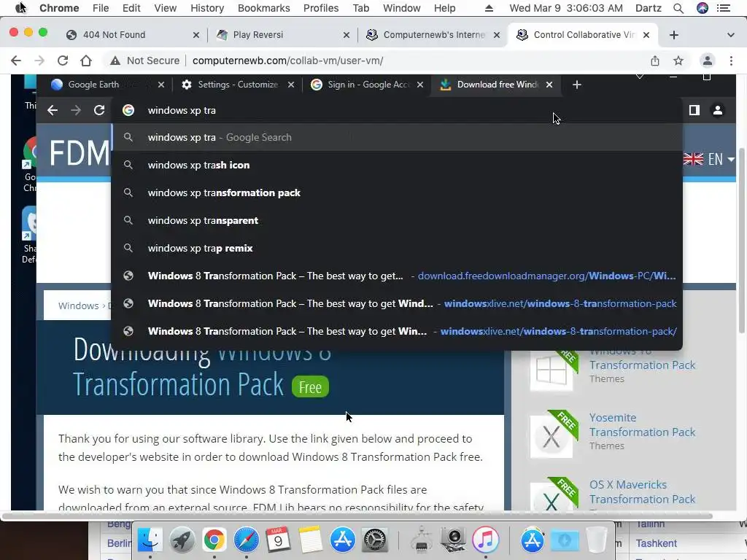Open a new tab in VM browser

tap(577, 85)
